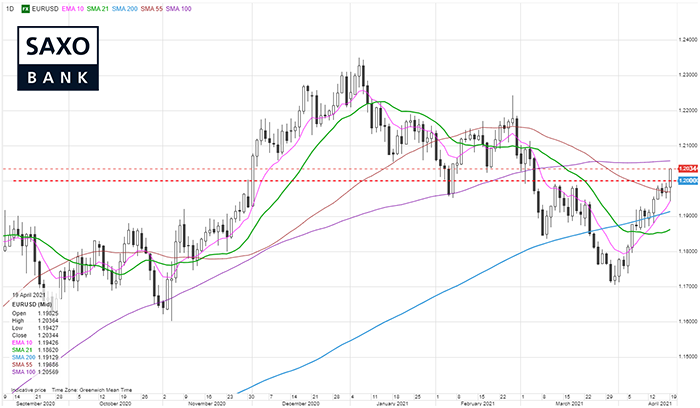Click the Low value 1.19427
Viewport: 700px width, 408px height.
coord(49,328)
